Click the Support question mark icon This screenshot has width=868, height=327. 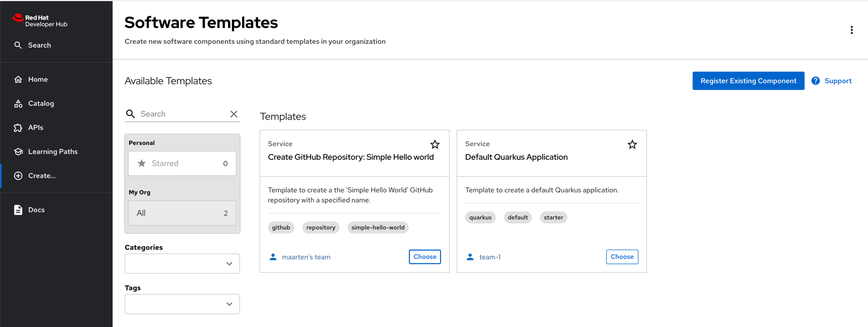(816, 81)
